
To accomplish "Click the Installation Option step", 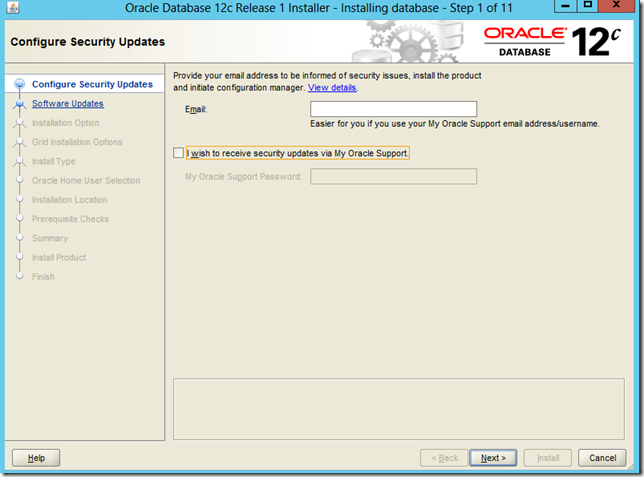I will pos(66,123).
